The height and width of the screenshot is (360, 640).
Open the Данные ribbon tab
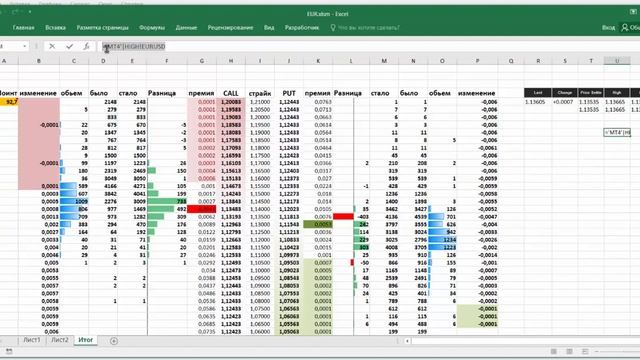(186, 28)
